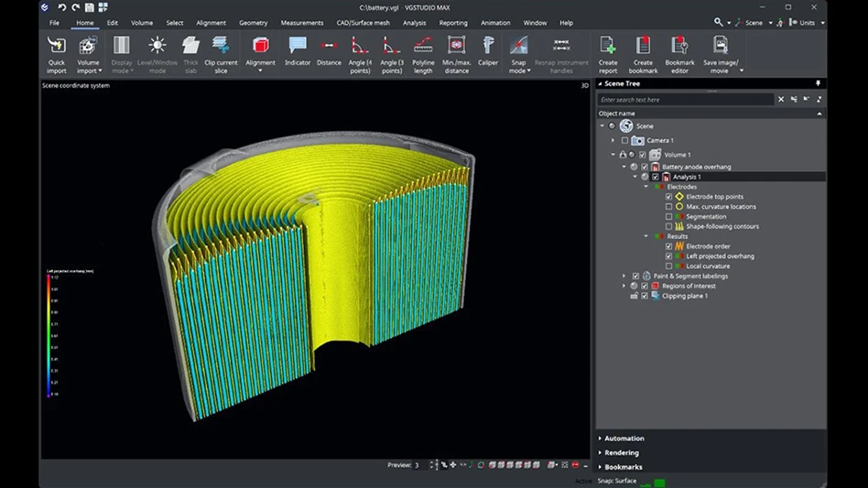Click the Scene Tree search field
868x488 pixels.
(x=687, y=99)
